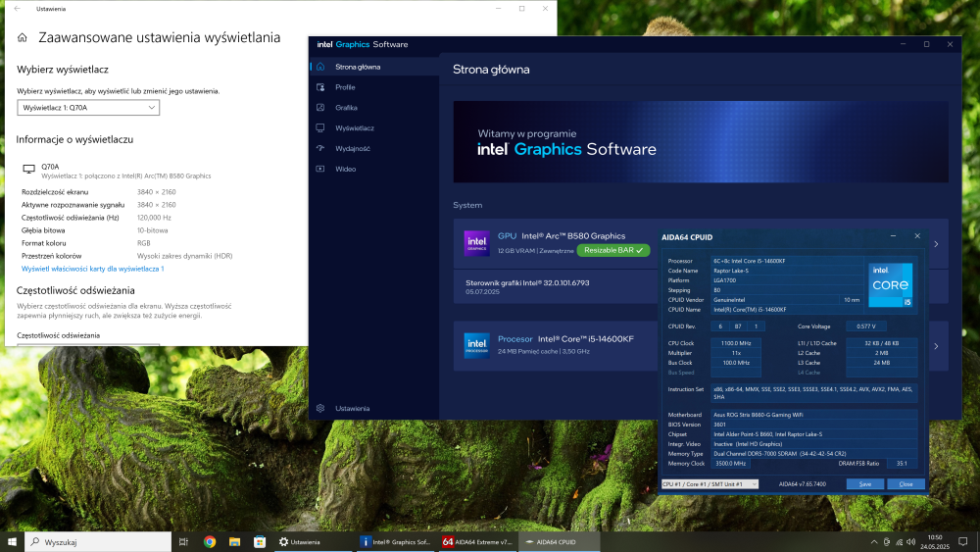Image resolution: width=980 pixels, height=552 pixels.
Task: Open the Wydajność performance gauge icon
Action: point(320,148)
